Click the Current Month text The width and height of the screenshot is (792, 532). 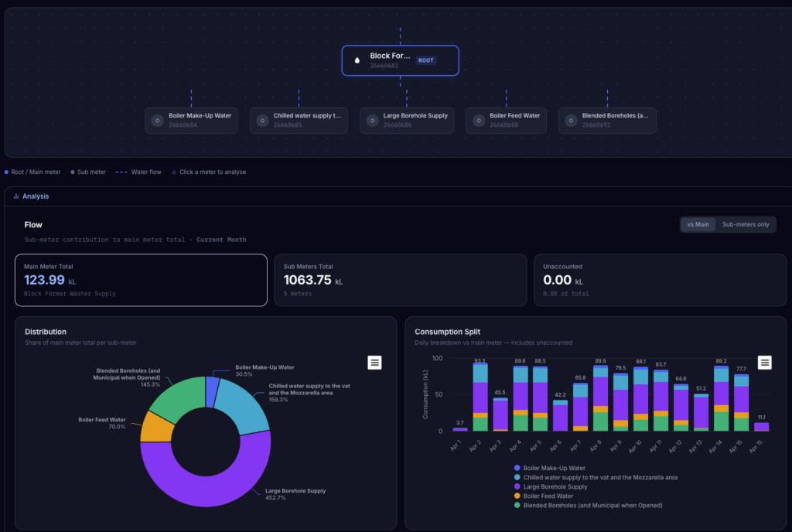pyautogui.click(x=221, y=240)
